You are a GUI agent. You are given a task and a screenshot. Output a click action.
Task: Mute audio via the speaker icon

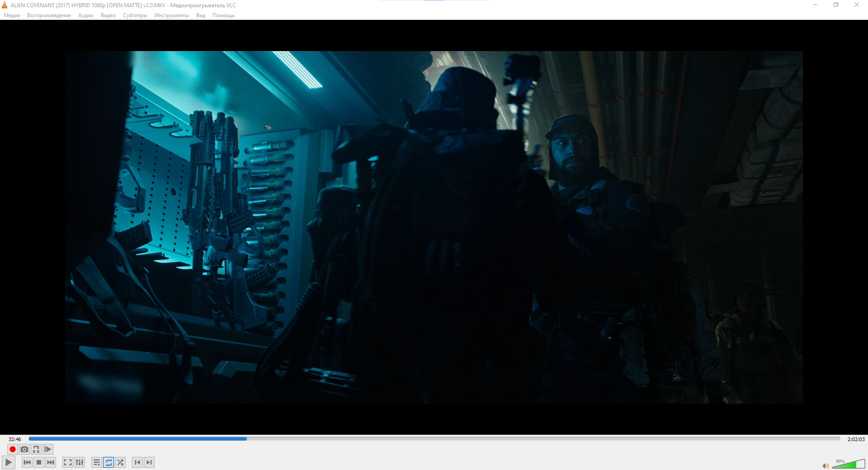tap(826, 465)
